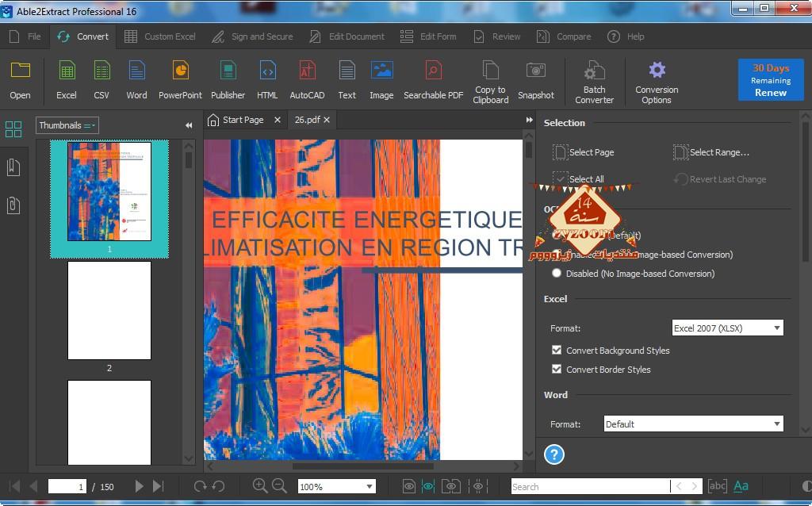812x506 pixels.
Task: Open the Edit Document tab
Action: 347,36
